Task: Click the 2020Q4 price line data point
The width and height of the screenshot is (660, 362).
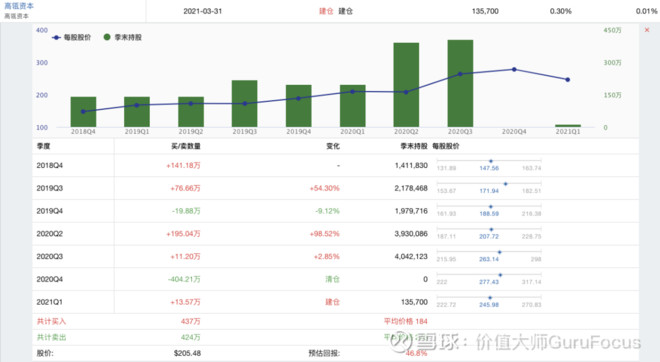Action: click(x=514, y=69)
